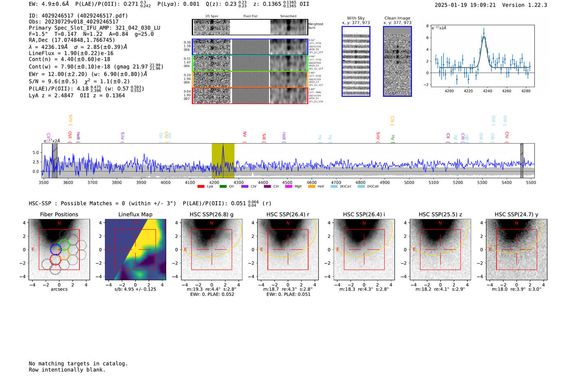Screen dimensions: 576x392
Task: Click the Primary Spec_Slot_IFU_AMP line
Action: [95, 28]
